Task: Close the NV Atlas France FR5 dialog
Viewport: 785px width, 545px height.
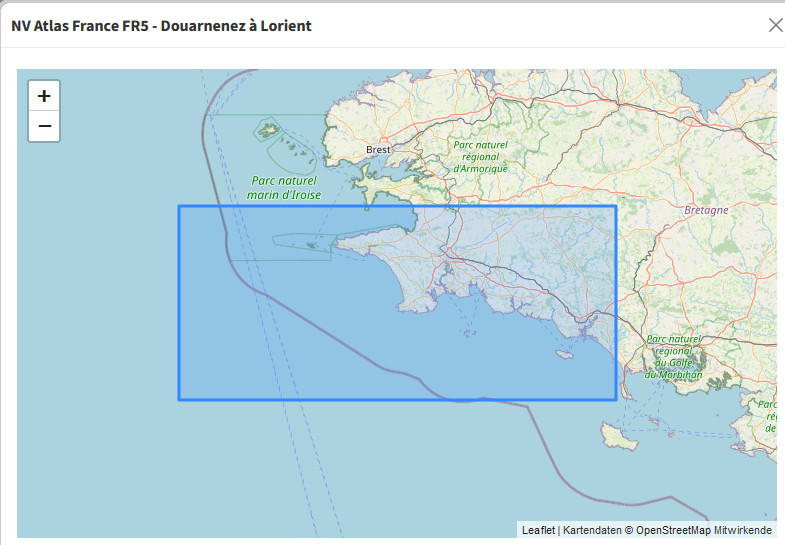Action: click(775, 25)
